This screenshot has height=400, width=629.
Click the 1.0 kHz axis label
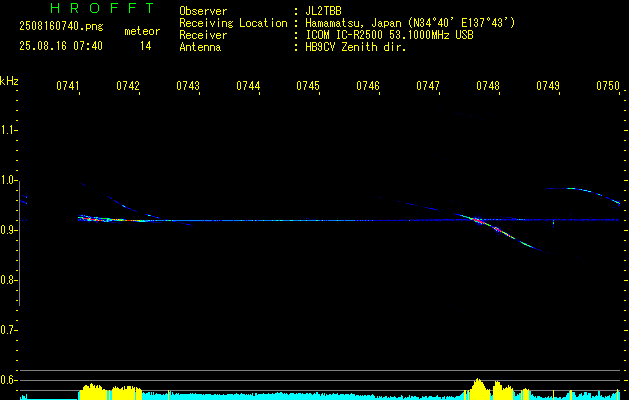[x=8, y=180]
